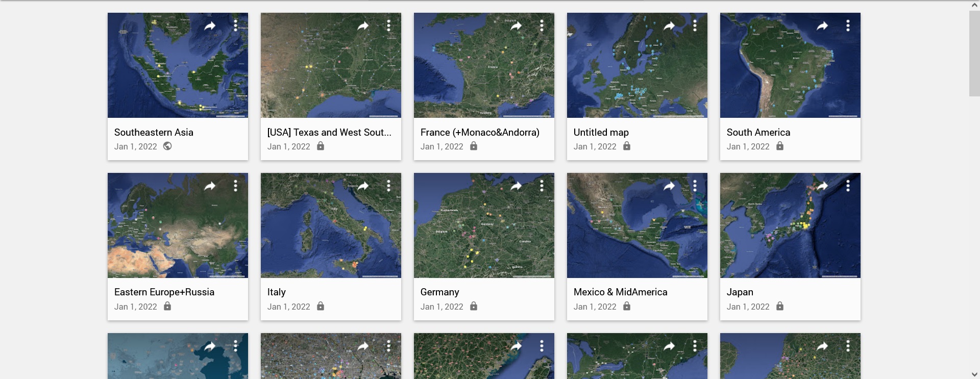Screen dimensions: 980x379
Task: Open more options for Japan map
Action: [x=848, y=186]
